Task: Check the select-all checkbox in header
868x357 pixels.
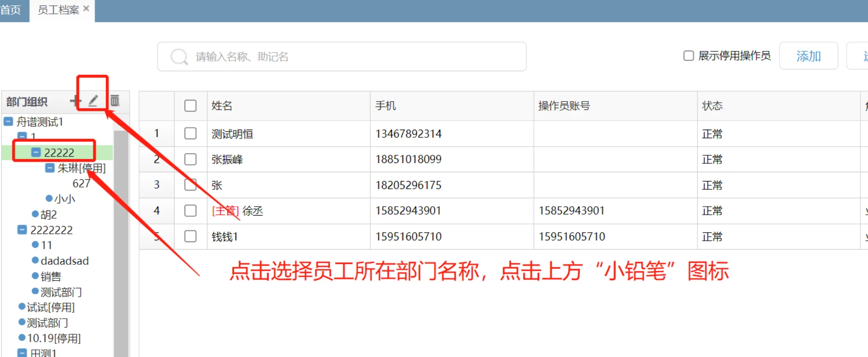Action: point(190,106)
